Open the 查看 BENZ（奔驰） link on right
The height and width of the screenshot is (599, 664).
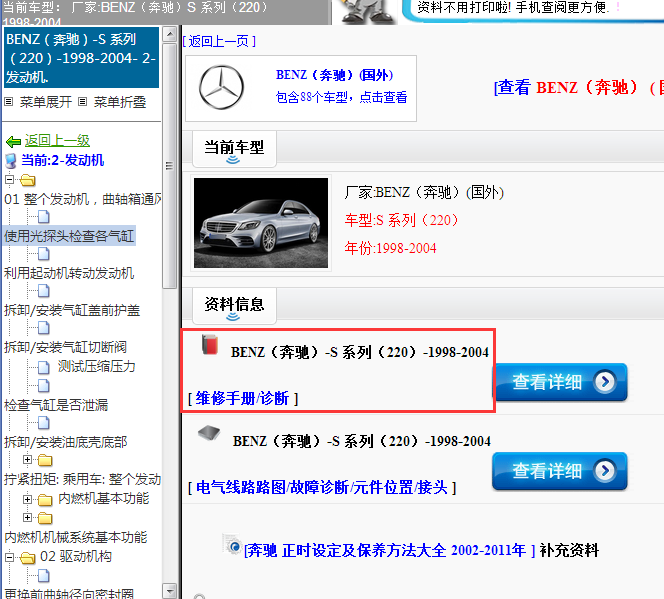click(x=578, y=88)
